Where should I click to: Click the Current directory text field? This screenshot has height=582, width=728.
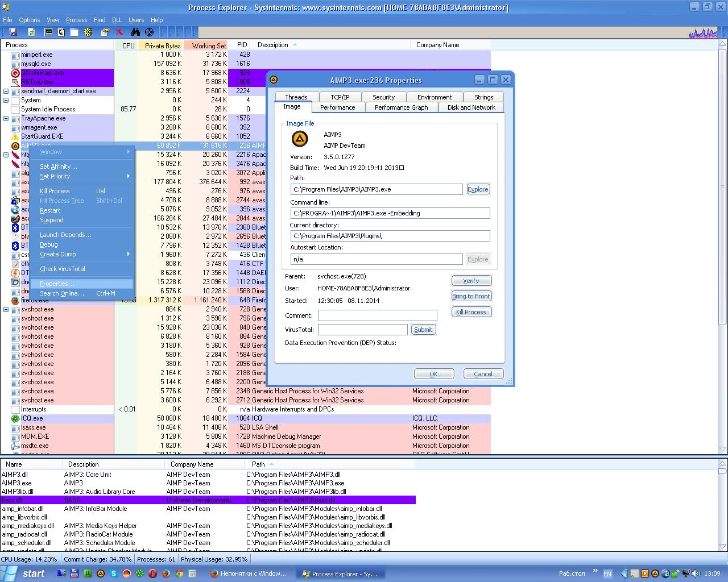390,236
